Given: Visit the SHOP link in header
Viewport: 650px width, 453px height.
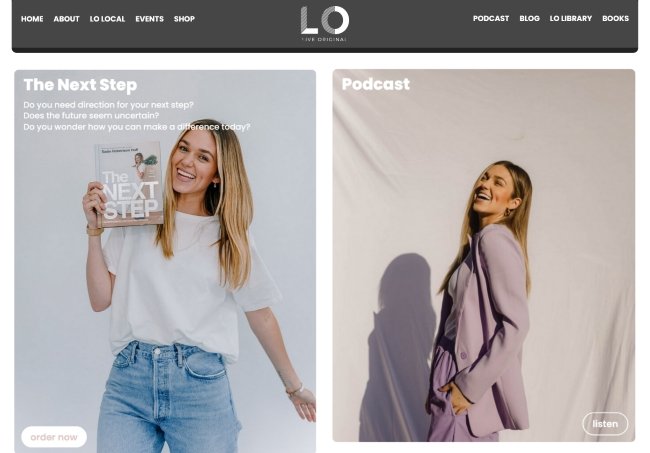Looking at the screenshot, I should [184, 19].
